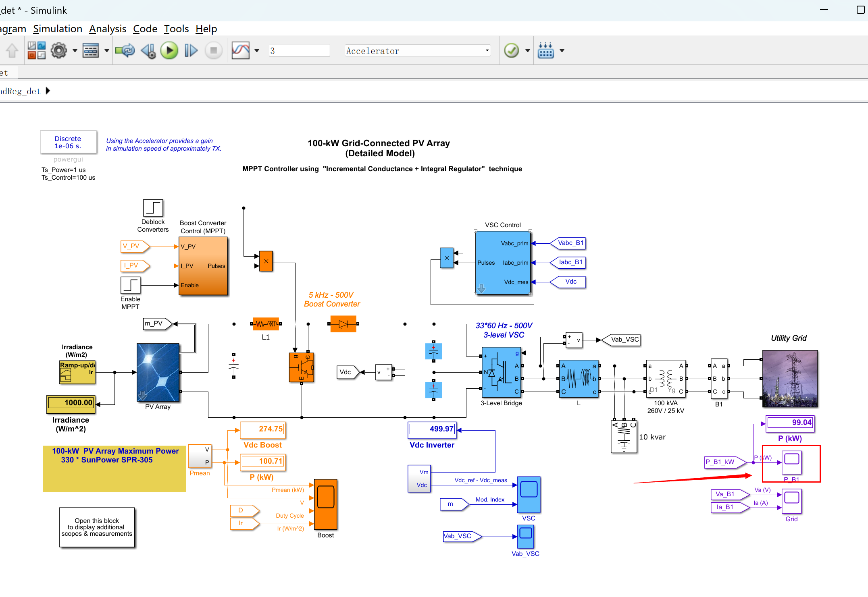Open the Analysis menu
Viewport: 868px width, 597px height.
[x=108, y=29]
